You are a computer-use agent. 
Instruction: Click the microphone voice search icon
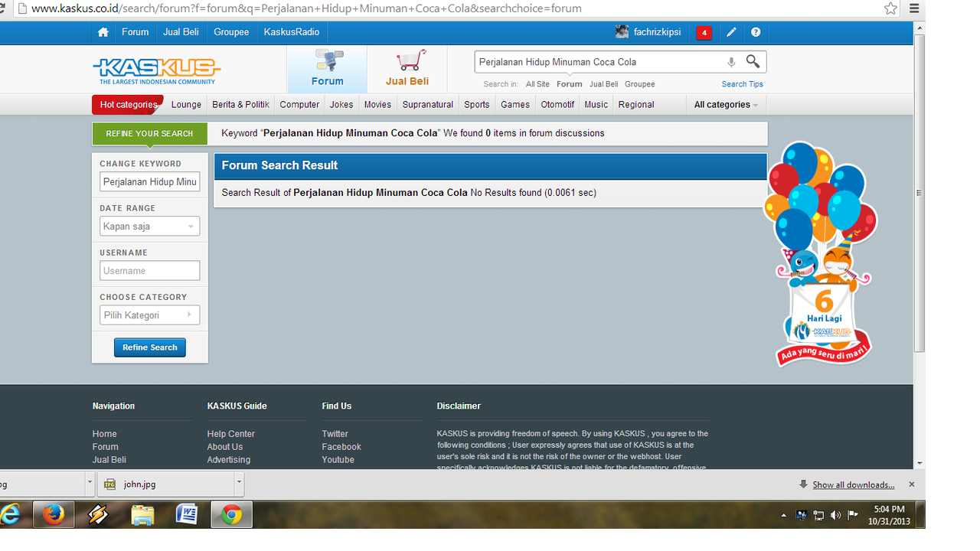tap(731, 62)
